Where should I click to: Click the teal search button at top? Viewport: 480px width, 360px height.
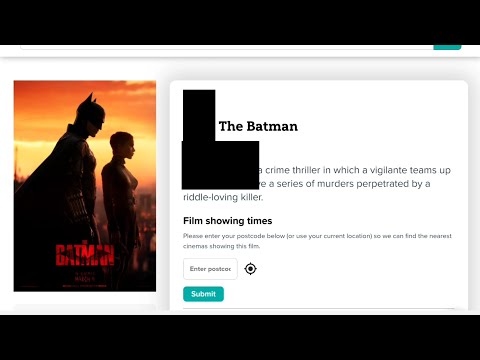pos(447,47)
